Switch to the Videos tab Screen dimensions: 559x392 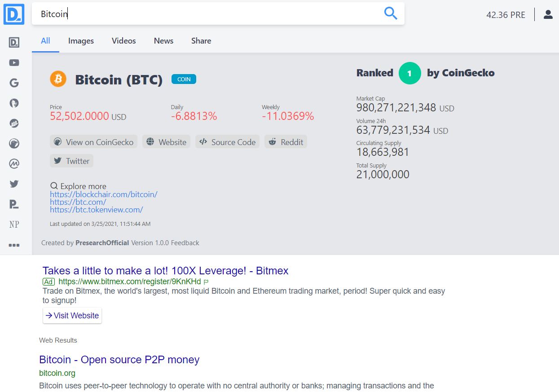click(x=124, y=41)
